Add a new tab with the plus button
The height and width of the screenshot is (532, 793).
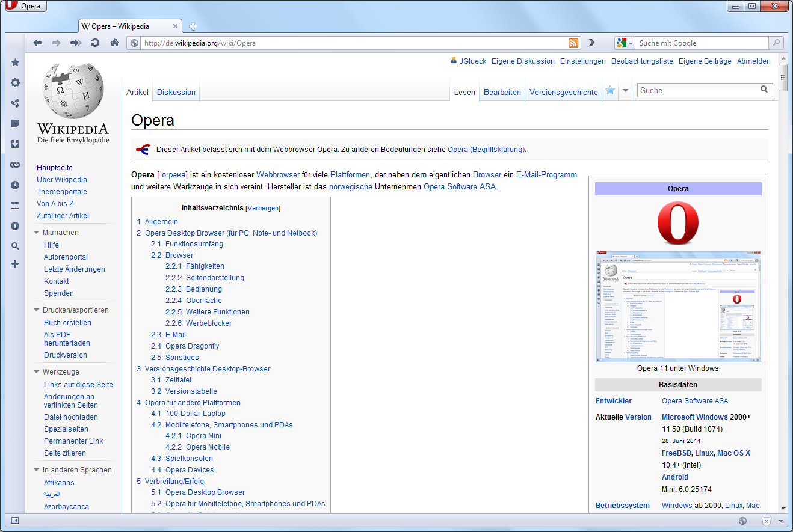193,26
